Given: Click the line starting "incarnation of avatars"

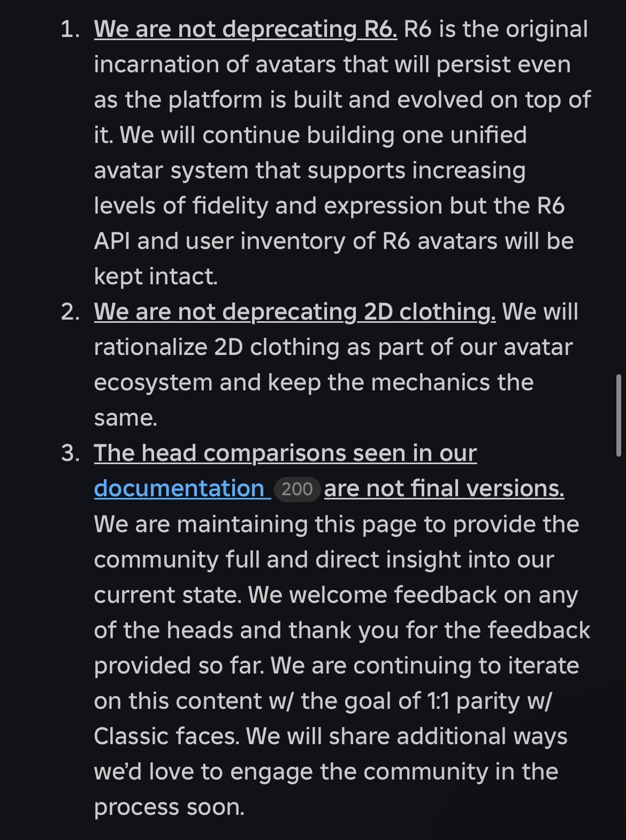Looking at the screenshot, I should tap(332, 64).
